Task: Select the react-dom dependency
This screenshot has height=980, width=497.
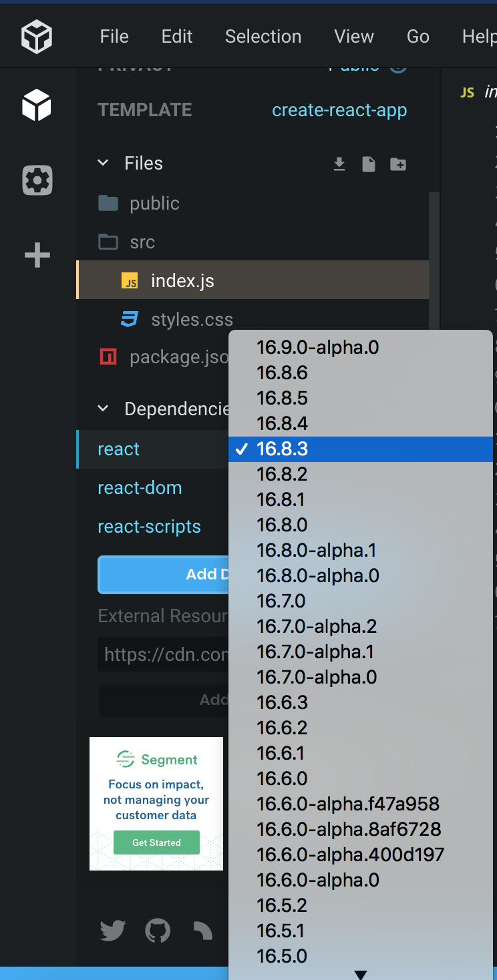Action: click(x=140, y=488)
